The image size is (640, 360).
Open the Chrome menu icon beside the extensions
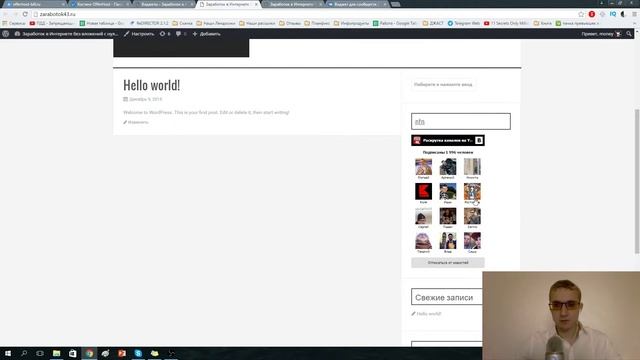(634, 14)
